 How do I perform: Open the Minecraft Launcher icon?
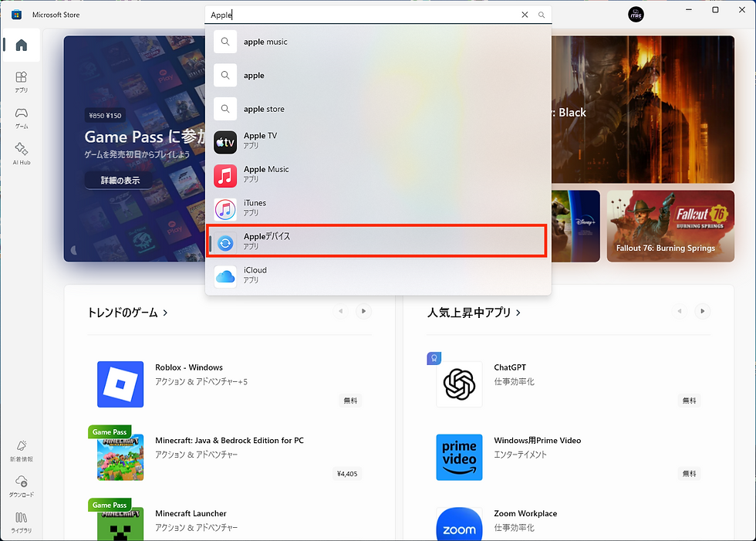click(x=120, y=524)
